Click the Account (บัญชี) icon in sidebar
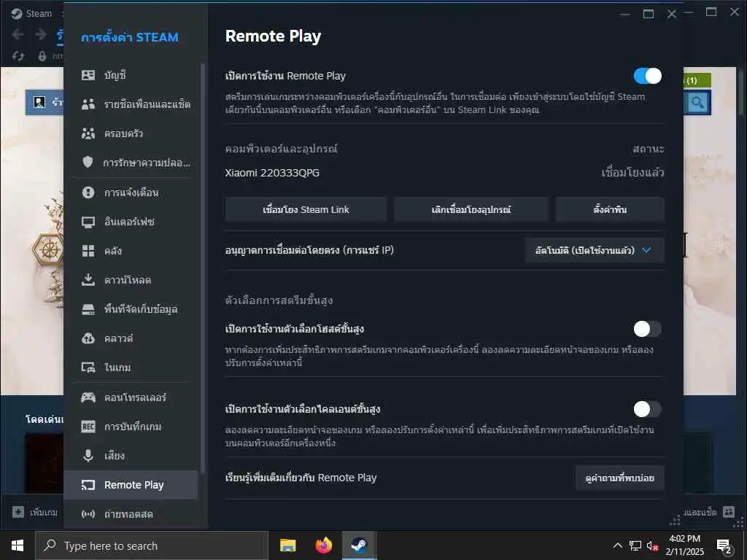The height and width of the screenshot is (560, 747). 88,75
